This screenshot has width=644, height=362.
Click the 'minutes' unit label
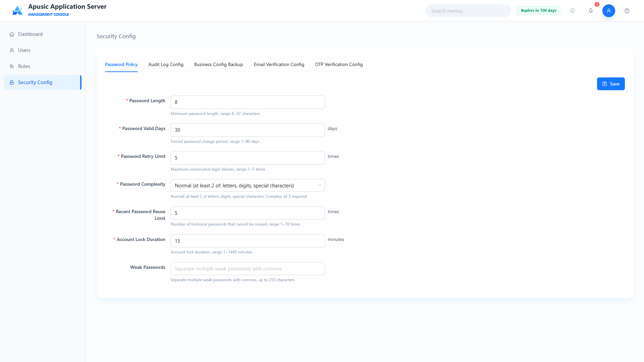coord(336,239)
